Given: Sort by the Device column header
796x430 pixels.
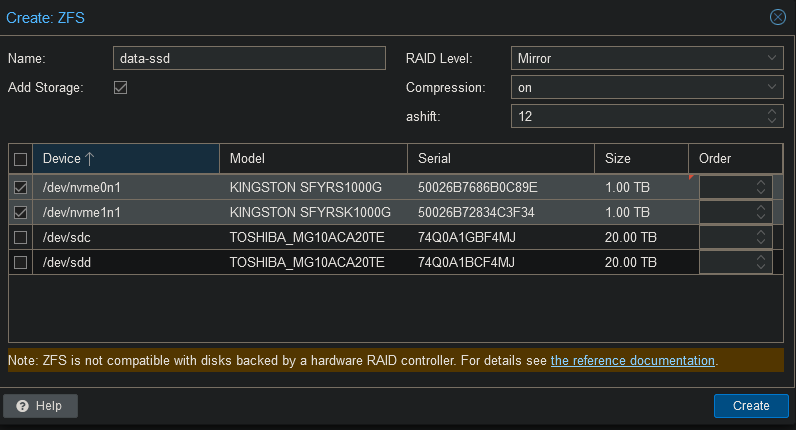Looking at the screenshot, I should coord(126,159).
